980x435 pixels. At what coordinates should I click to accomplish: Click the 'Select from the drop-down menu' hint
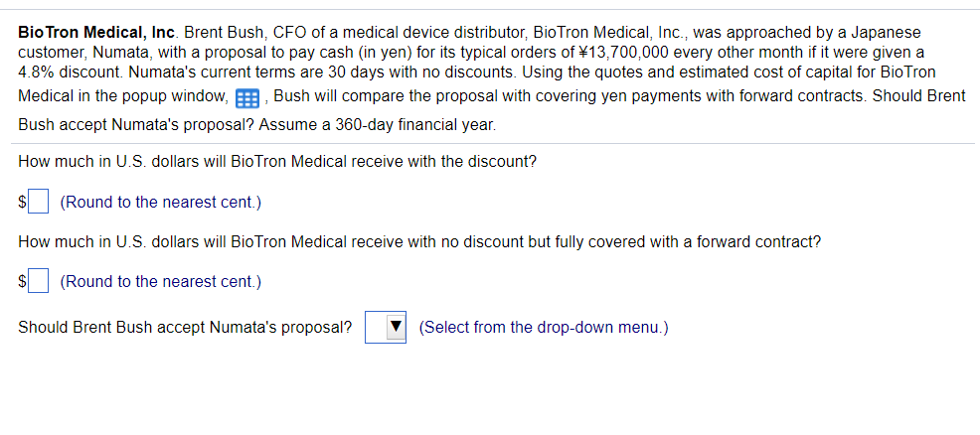click(x=544, y=327)
